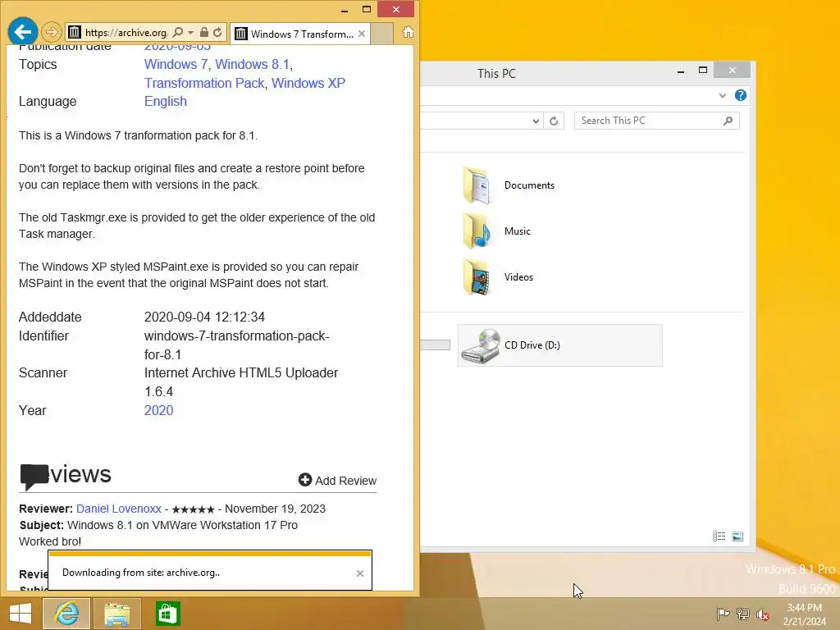
Task: Switch This PC to details view
Action: (x=719, y=536)
